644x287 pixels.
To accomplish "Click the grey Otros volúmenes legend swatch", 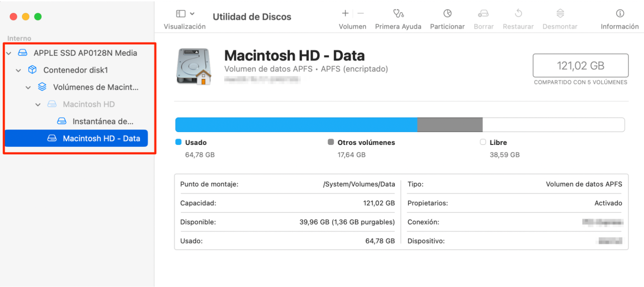I will (x=331, y=142).
